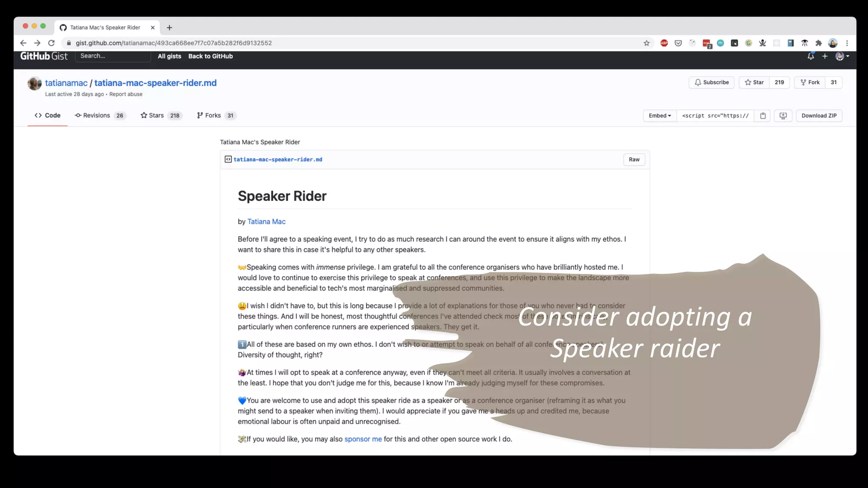View the 31 forks count

(x=833, y=82)
